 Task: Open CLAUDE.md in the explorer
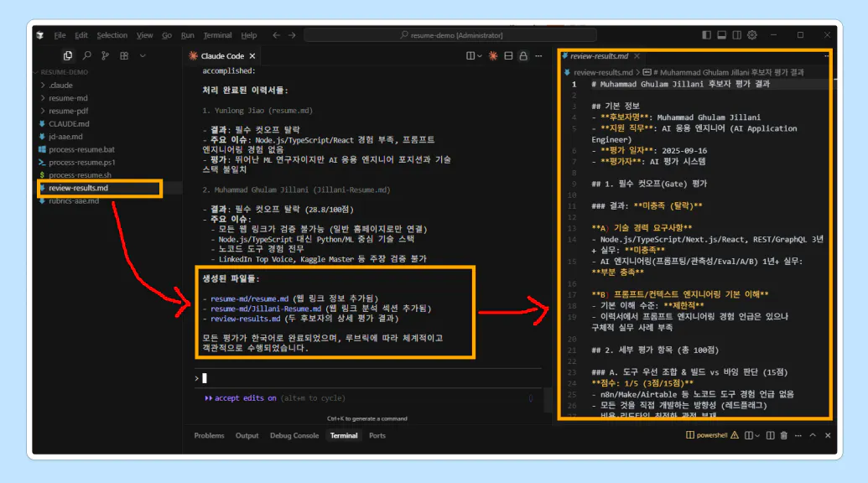tap(69, 124)
